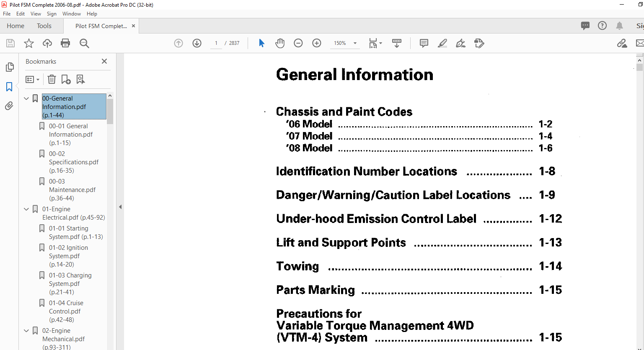Select the 01-03 Charging System.pdf bookmark
The image size is (644, 350).
[70, 284]
